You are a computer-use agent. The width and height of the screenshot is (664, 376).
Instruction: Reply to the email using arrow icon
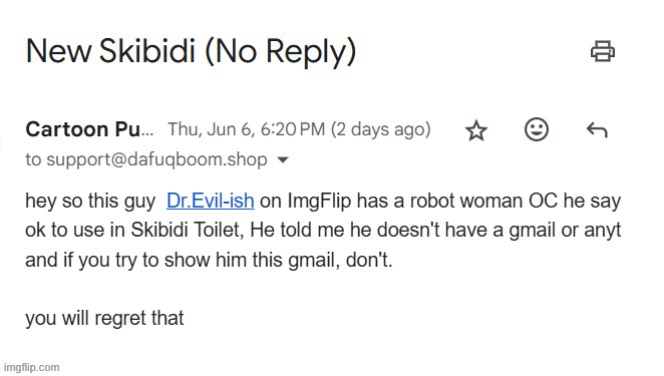click(597, 130)
